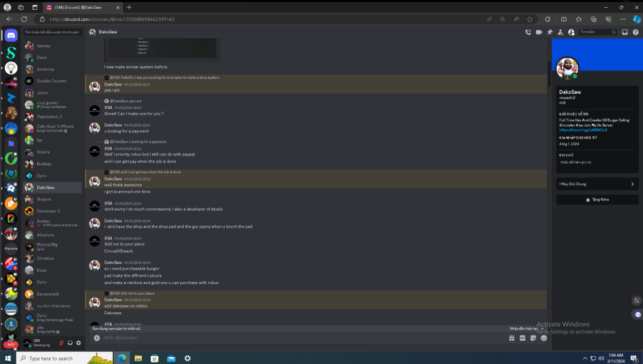The width and height of the screenshot is (643, 364).
Task: Reload the Discord page
Action: pos(24,19)
